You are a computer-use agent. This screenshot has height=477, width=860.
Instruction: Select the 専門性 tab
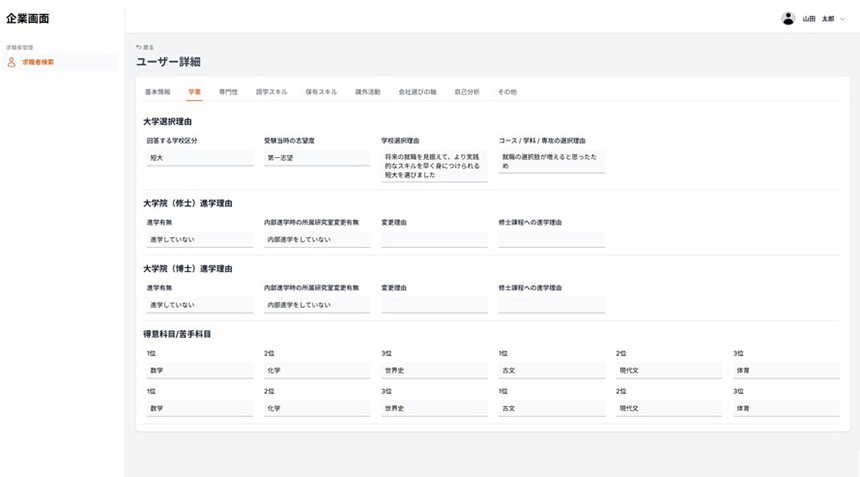tap(228, 92)
